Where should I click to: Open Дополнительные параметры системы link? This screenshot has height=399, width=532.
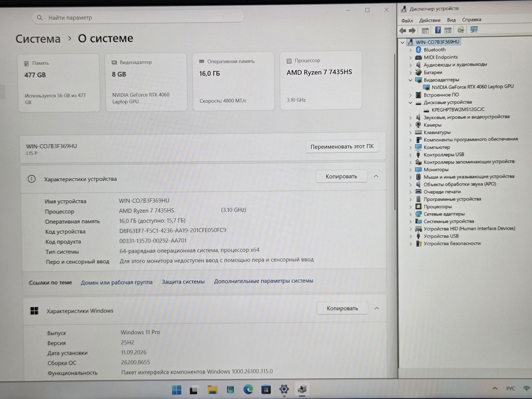pos(263,281)
